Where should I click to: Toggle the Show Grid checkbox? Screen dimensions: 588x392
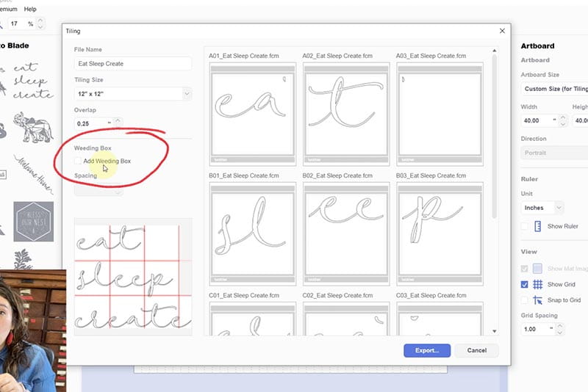pos(524,284)
